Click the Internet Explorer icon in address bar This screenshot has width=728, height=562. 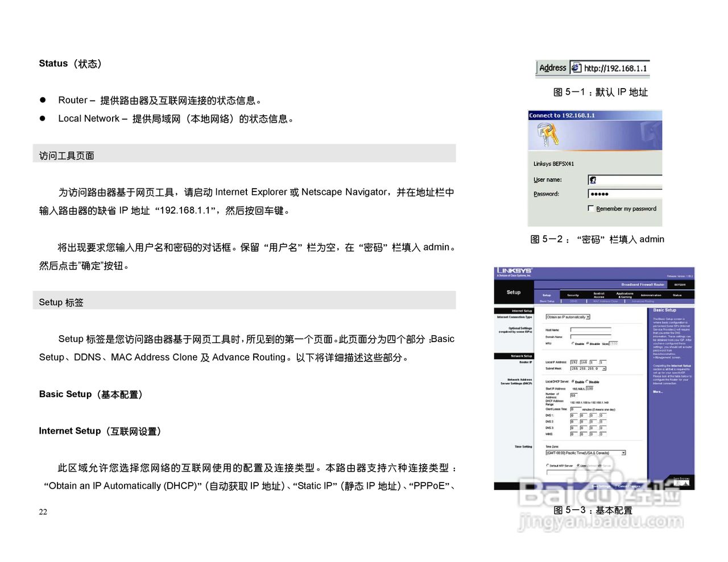[x=575, y=68]
